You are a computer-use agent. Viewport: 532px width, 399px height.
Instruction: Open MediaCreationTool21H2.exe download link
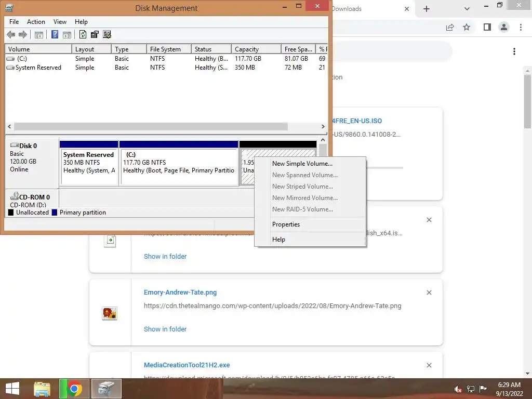click(x=187, y=365)
